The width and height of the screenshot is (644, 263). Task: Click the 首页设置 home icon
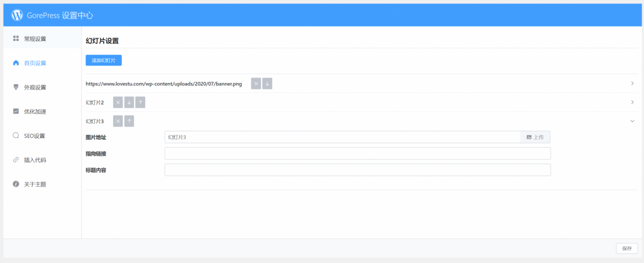(x=16, y=63)
